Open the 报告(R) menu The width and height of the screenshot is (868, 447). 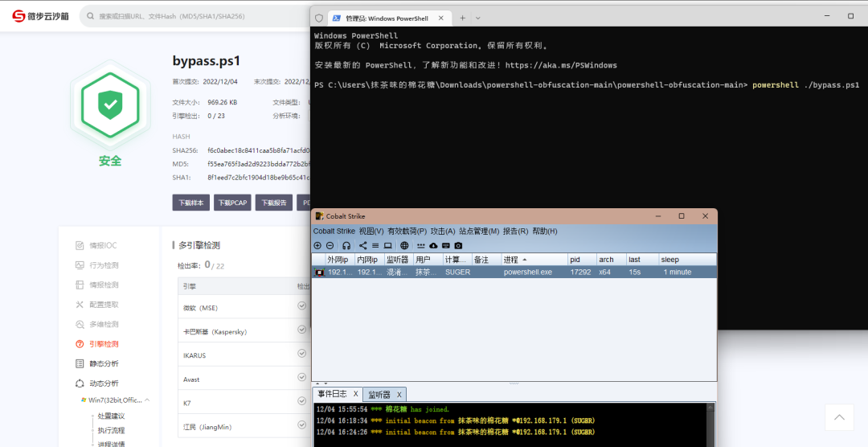[x=515, y=231]
